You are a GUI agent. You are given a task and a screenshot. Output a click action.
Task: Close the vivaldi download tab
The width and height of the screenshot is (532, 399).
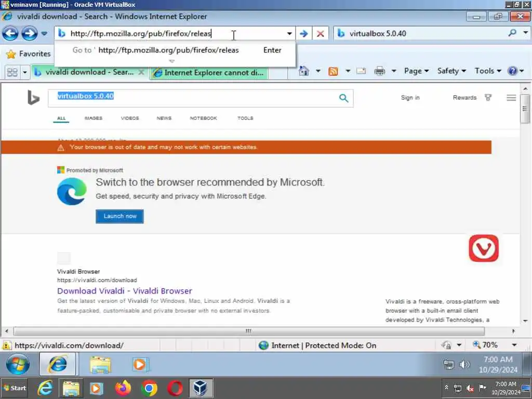(141, 72)
